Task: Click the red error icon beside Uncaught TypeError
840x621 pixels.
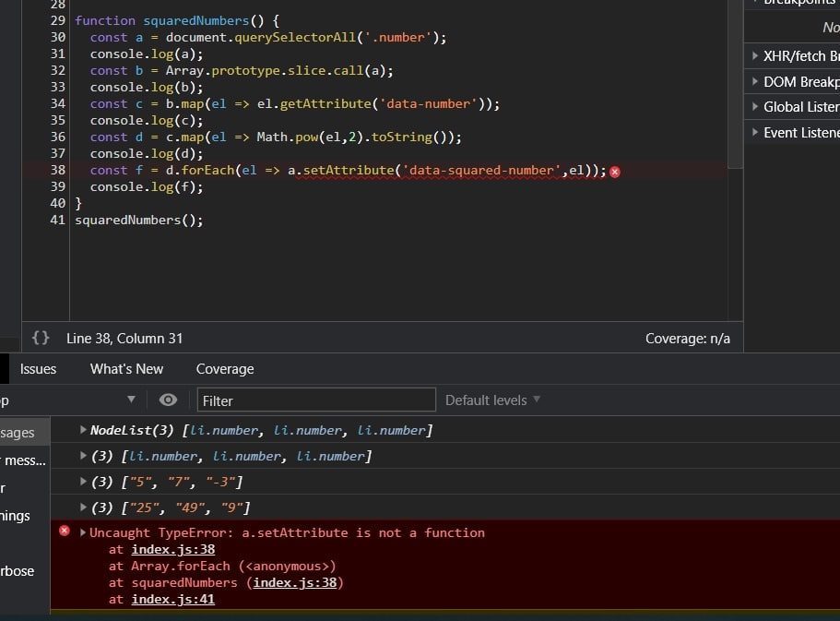Action: [65, 531]
